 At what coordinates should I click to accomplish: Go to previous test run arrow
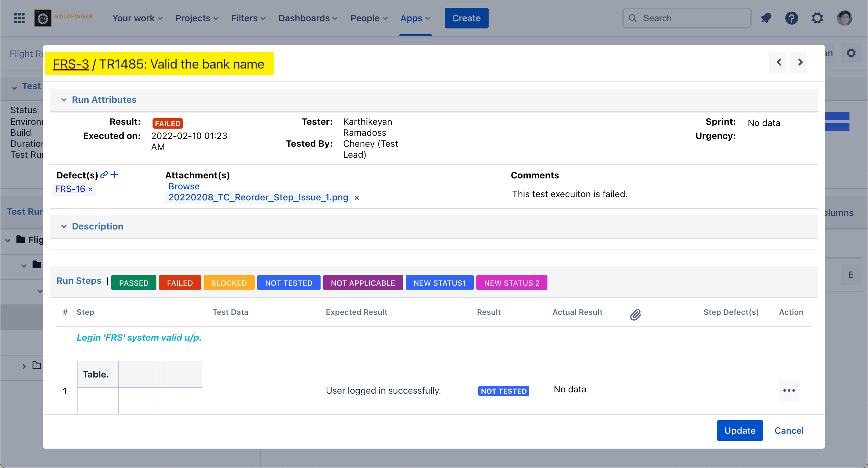[779, 62]
